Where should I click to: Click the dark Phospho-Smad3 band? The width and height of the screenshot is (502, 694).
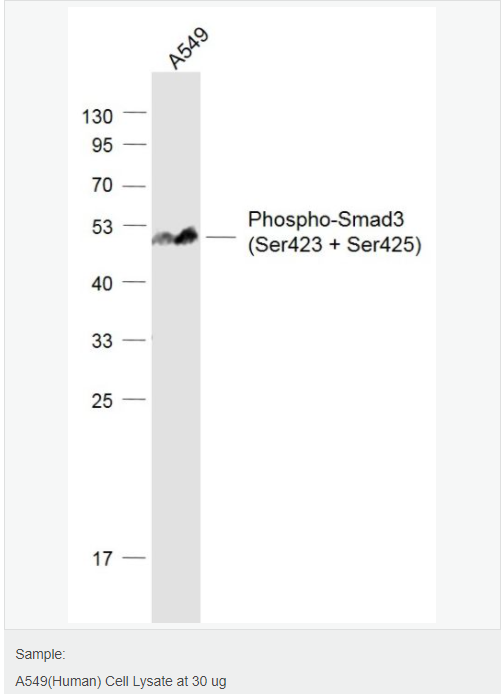pyautogui.click(x=175, y=236)
